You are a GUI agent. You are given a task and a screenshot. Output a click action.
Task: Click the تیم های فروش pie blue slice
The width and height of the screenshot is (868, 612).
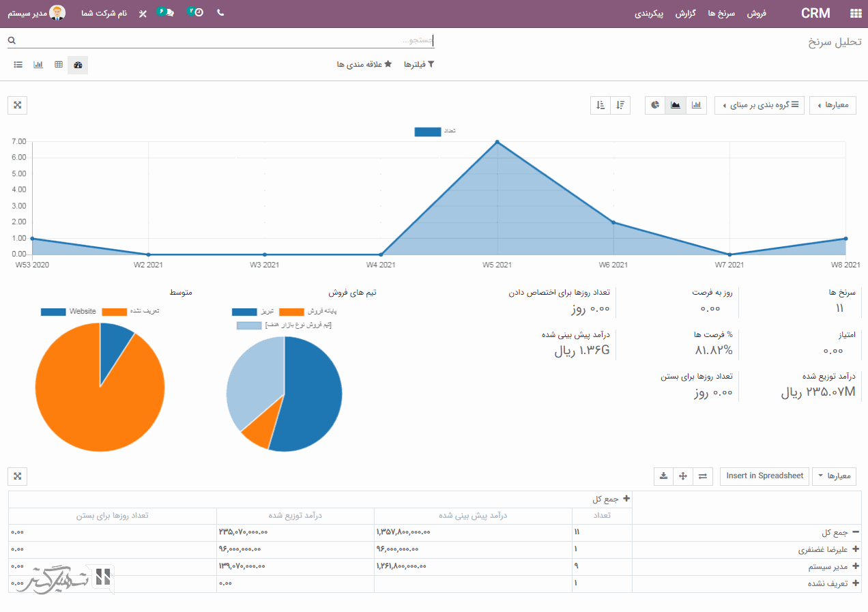click(x=314, y=392)
